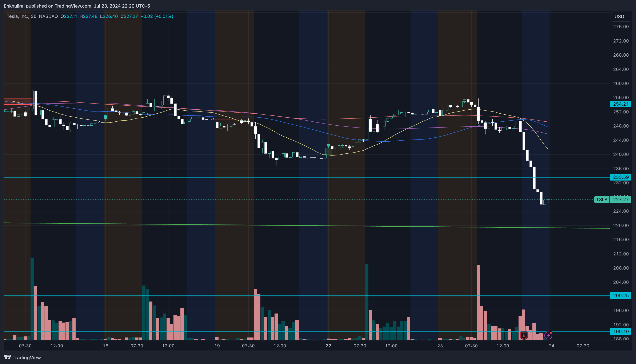Click the red earnings E marker

pos(524,335)
